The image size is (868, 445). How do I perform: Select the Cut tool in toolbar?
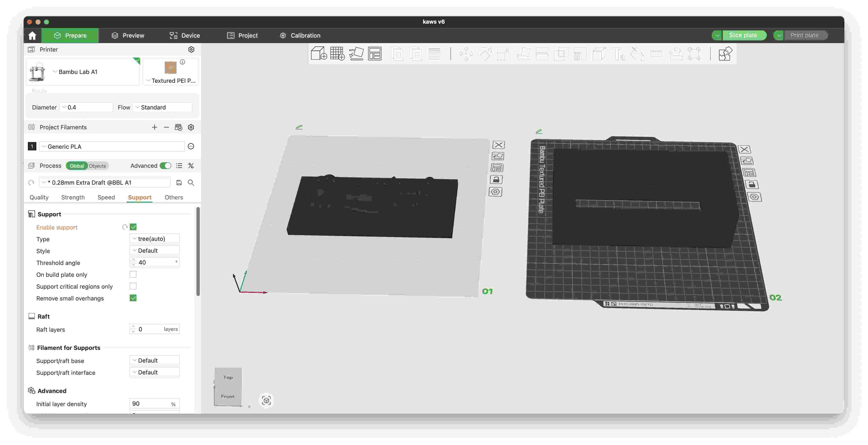542,54
